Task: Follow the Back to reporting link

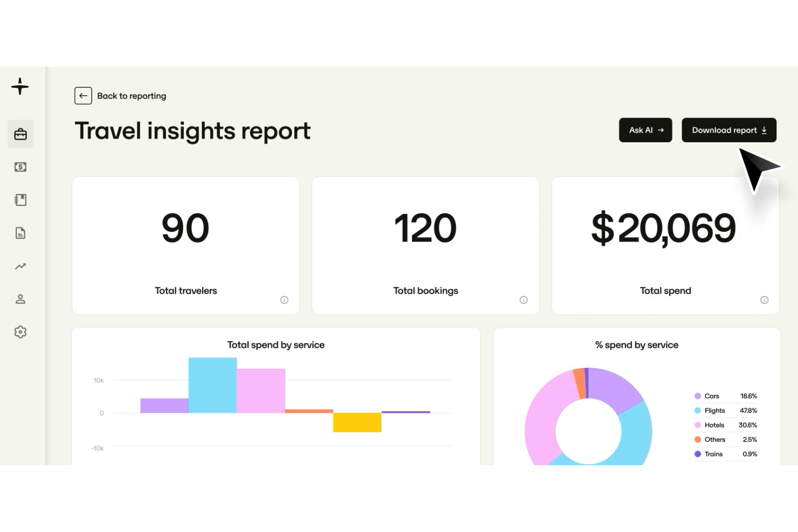Action: 132,96
